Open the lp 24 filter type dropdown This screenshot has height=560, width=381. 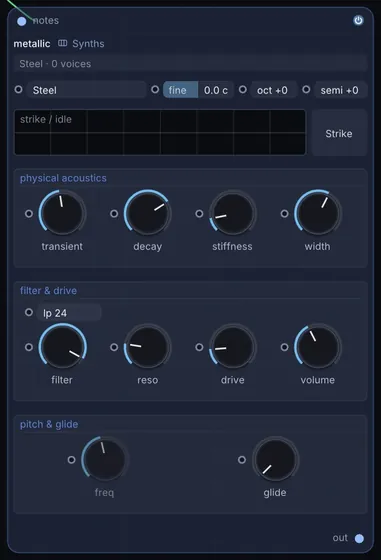pos(69,313)
